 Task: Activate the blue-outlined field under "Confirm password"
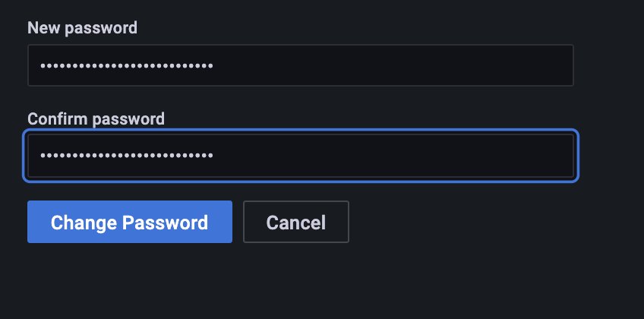coord(300,156)
